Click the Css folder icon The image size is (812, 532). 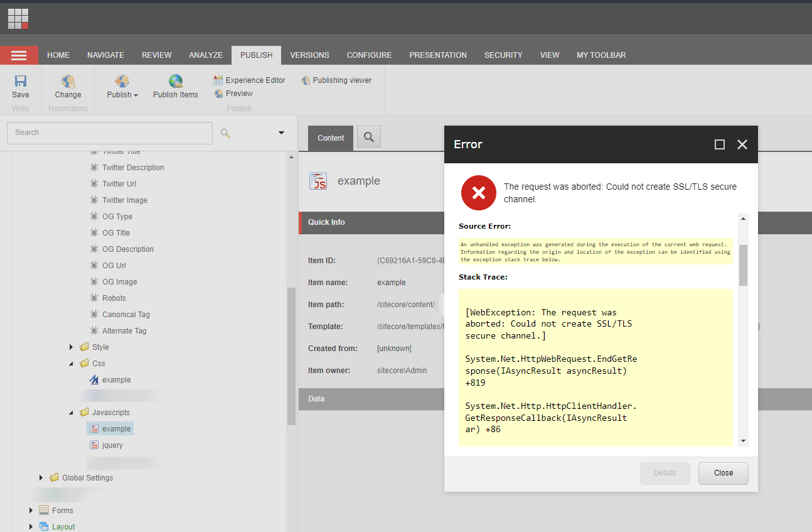(x=84, y=363)
